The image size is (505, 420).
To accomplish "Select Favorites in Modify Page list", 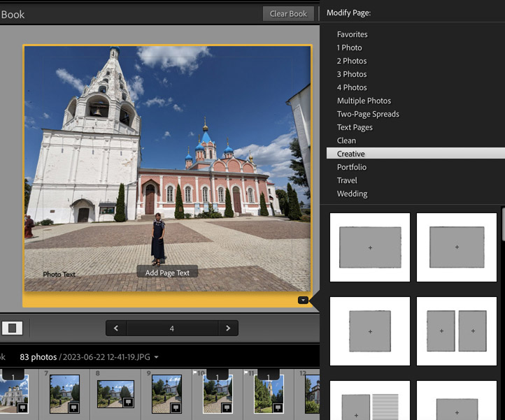I will 352,34.
